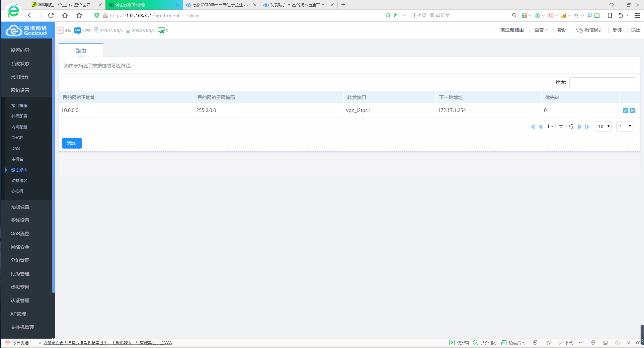Open 无线设置 in the sidebar
The height and width of the screenshot is (348, 644).
[20, 207]
